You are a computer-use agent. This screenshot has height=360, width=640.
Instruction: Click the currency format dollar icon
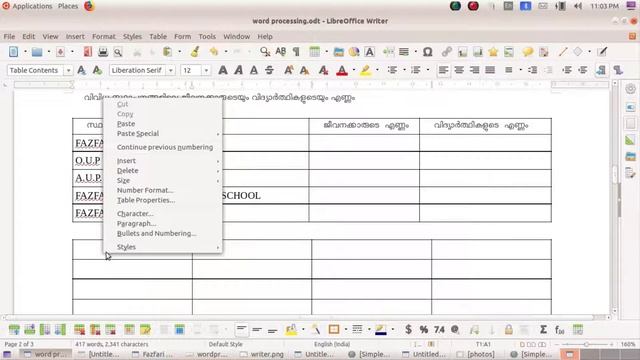(408, 329)
